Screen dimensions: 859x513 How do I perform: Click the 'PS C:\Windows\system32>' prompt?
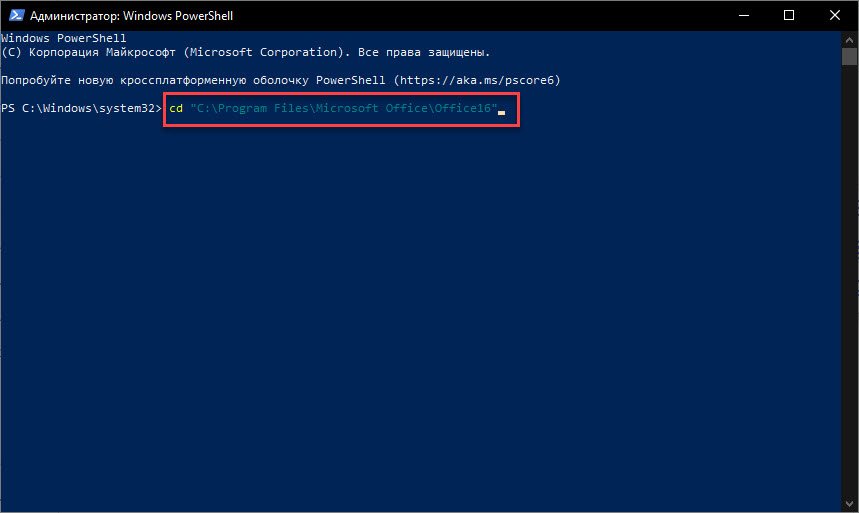[x=81, y=108]
